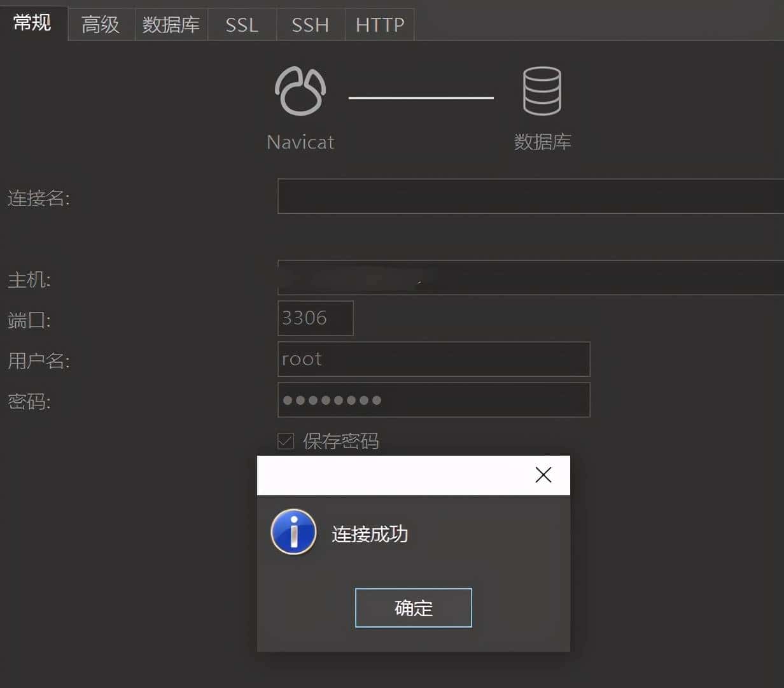
Task: Click the blue info icon in the dialog
Action: 293,532
